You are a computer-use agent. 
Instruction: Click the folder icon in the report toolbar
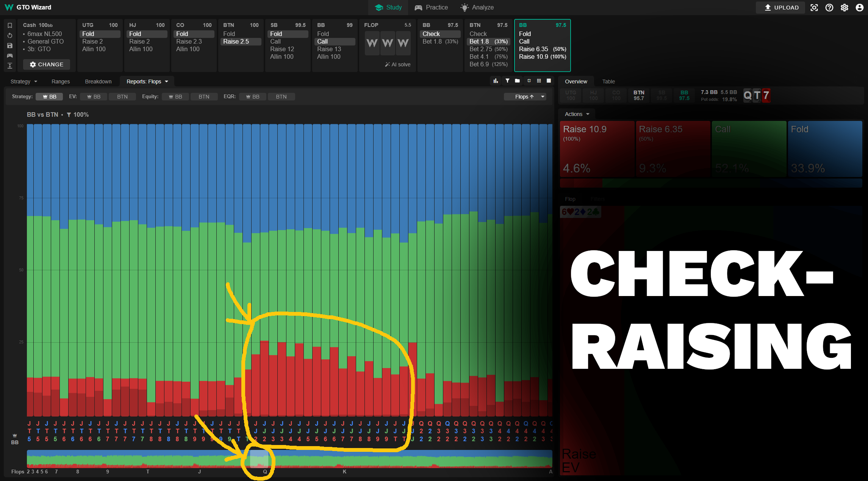pos(517,81)
